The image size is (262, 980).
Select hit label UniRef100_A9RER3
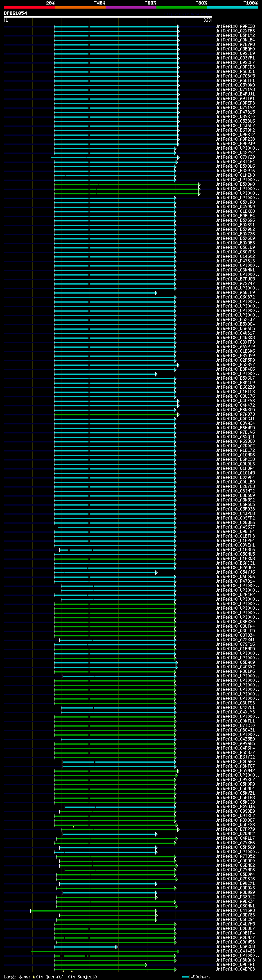coord(235,103)
